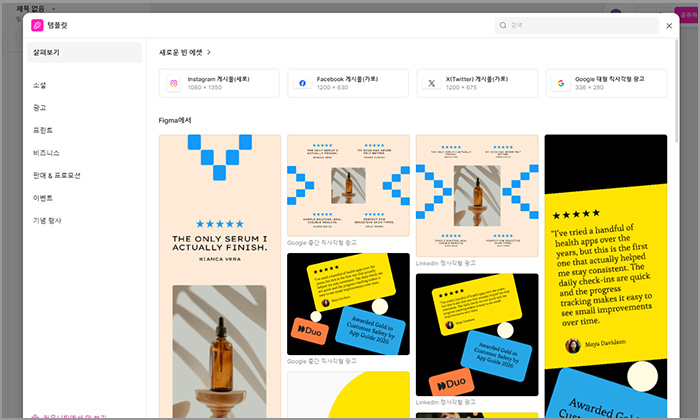
Task: Click the X (Twitter) icon in the asset card
Action: [431, 83]
